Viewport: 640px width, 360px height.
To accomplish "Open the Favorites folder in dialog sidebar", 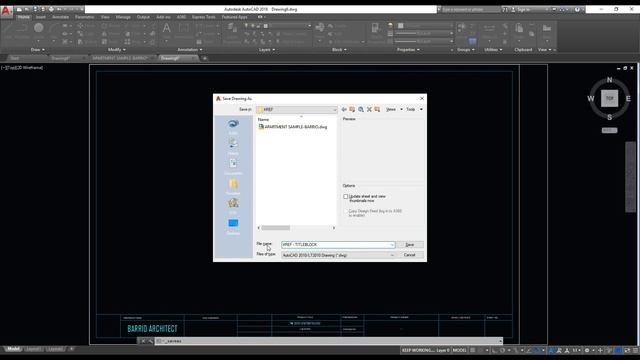I will tap(233, 186).
